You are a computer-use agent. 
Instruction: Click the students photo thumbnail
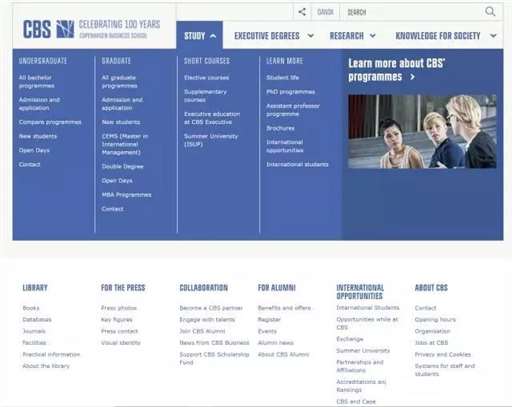tap(422, 131)
